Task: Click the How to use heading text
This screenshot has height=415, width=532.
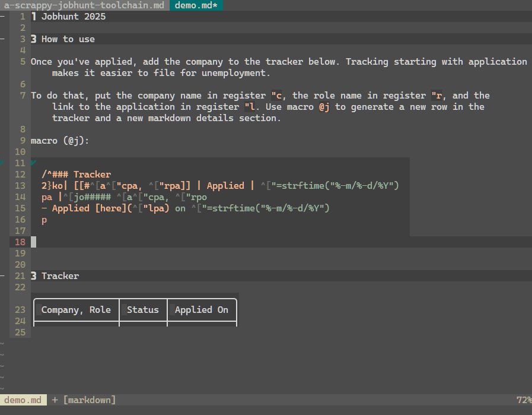Action: pyautogui.click(x=68, y=39)
